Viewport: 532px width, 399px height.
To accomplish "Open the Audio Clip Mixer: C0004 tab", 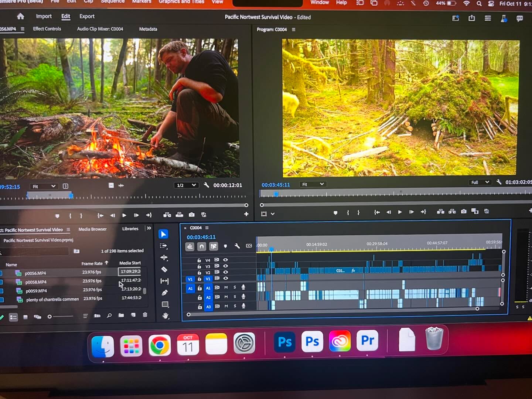I will [x=100, y=29].
